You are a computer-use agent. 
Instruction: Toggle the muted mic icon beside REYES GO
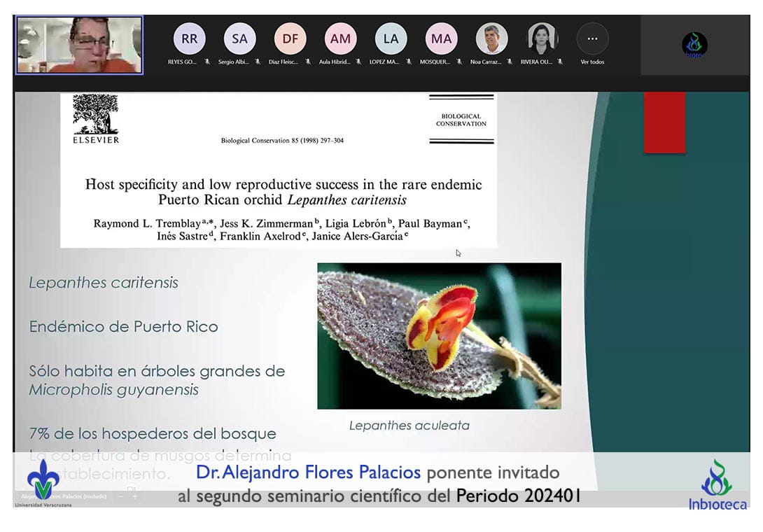[207, 62]
